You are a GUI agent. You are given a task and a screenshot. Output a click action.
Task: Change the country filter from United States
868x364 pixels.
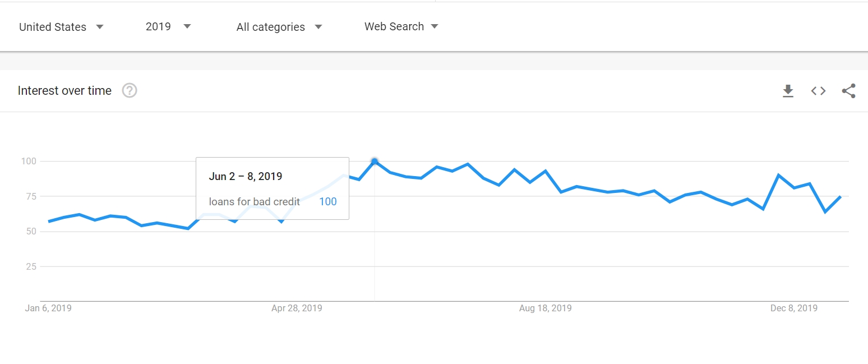pyautogui.click(x=62, y=26)
